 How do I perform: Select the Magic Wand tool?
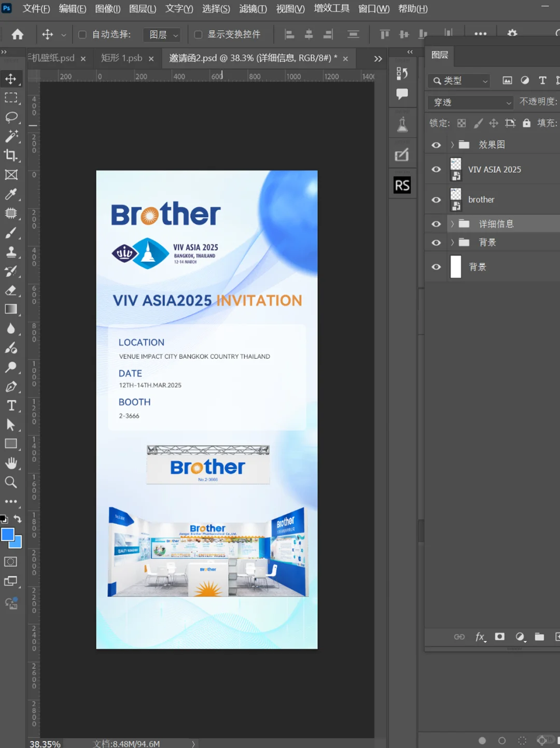11,136
